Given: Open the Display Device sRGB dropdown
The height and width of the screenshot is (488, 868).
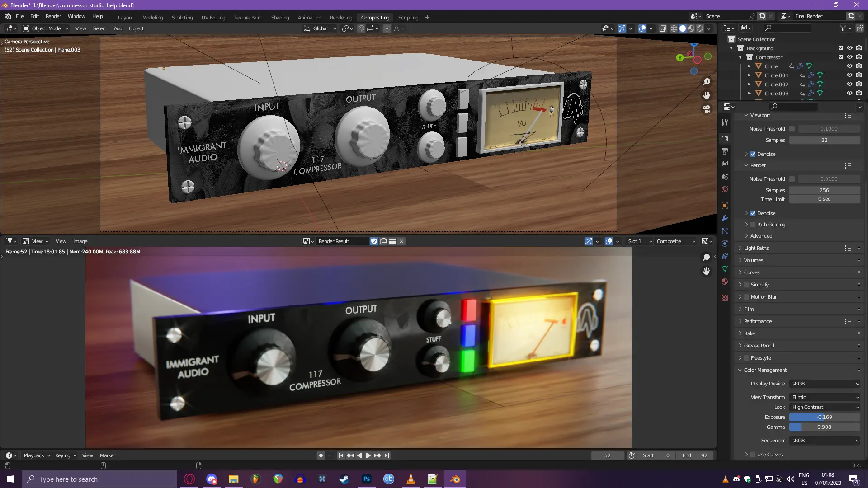Looking at the screenshot, I should click(x=825, y=384).
